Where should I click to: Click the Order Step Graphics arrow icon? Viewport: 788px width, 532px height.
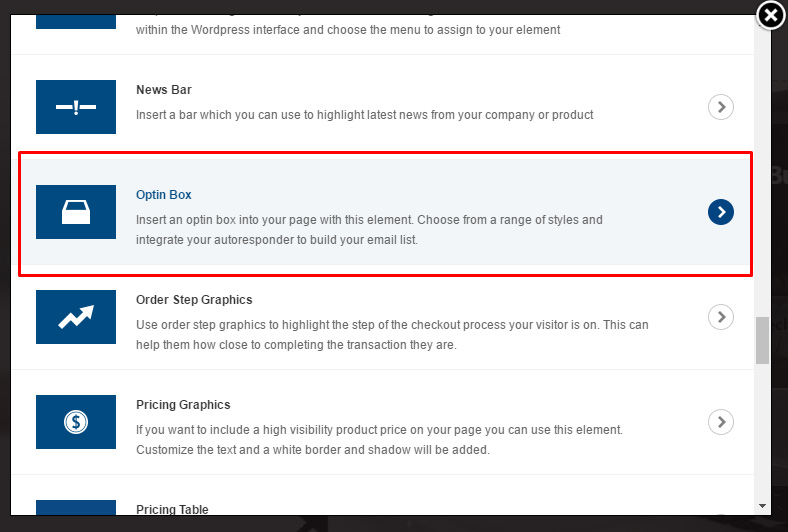coord(76,317)
